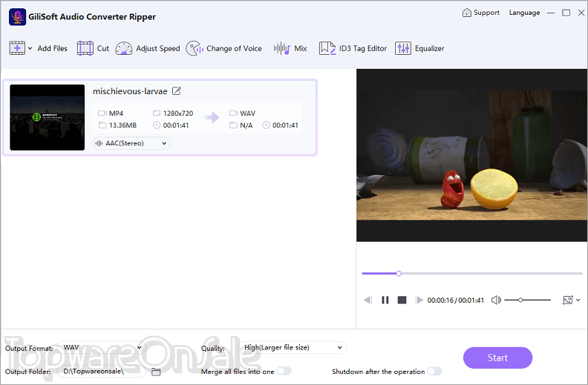Screen dimensions: 588x385
Task: Click the 13.36MB file size text
Action: [122, 125]
